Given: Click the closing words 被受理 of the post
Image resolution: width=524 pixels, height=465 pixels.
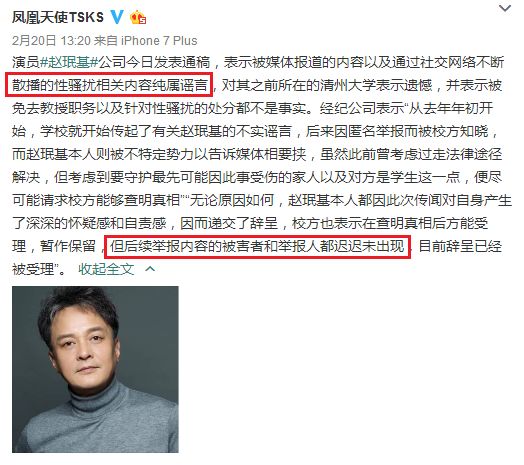Looking at the screenshot, I should point(33,269).
